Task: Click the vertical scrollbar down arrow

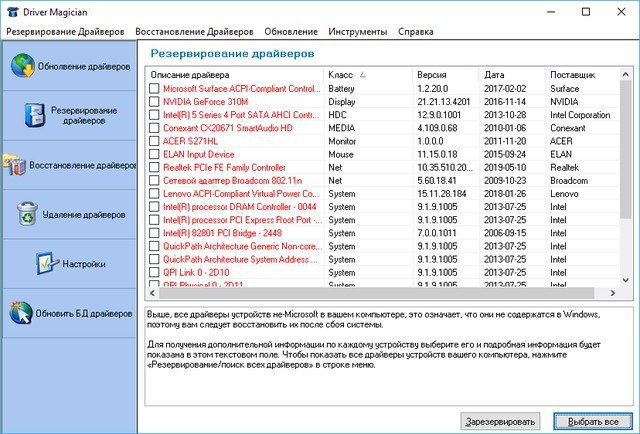Action: 625,280
